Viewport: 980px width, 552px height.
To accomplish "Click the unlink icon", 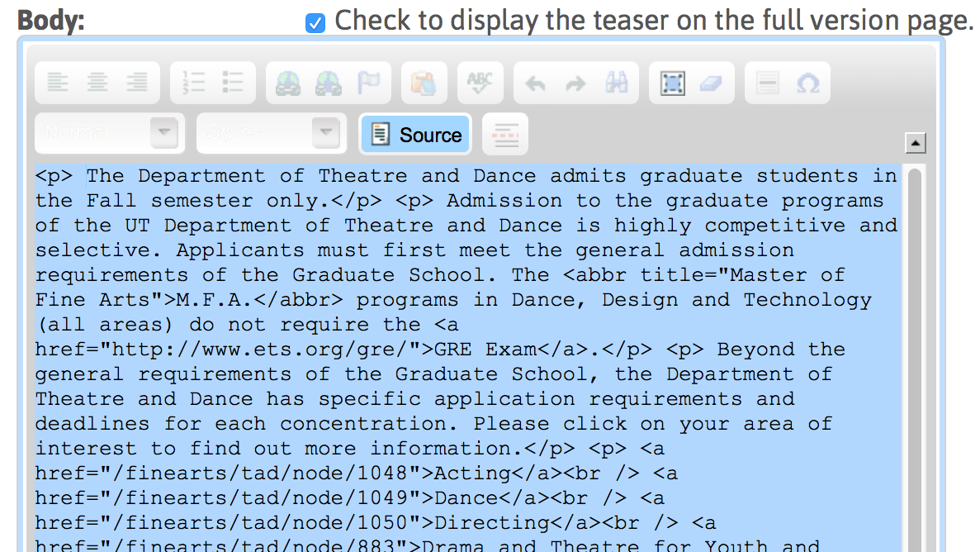I will point(328,83).
